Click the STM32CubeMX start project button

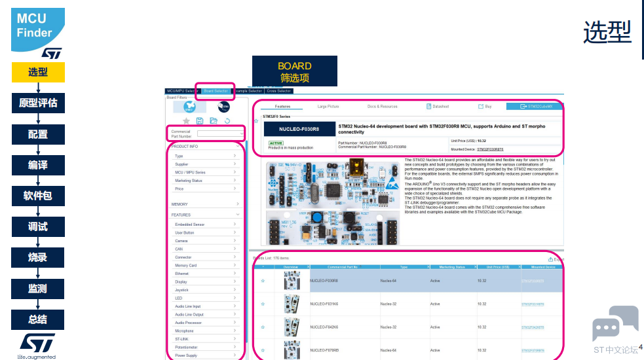click(x=535, y=106)
